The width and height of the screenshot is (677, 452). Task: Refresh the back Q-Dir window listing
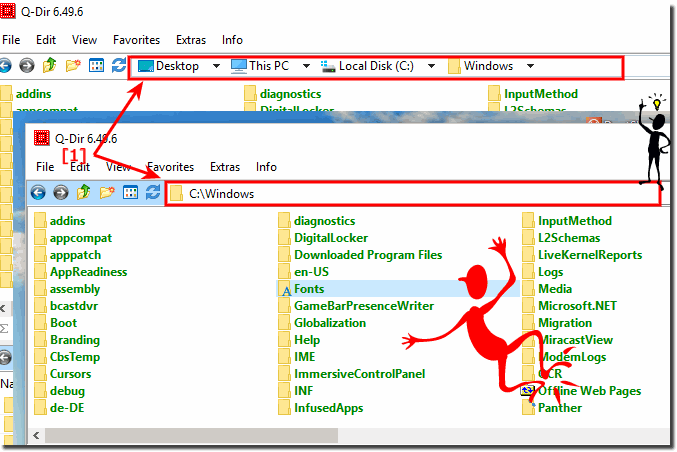(119, 65)
